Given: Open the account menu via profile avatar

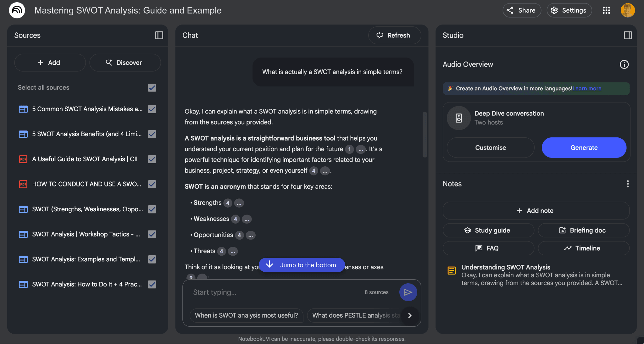Looking at the screenshot, I should point(628,10).
